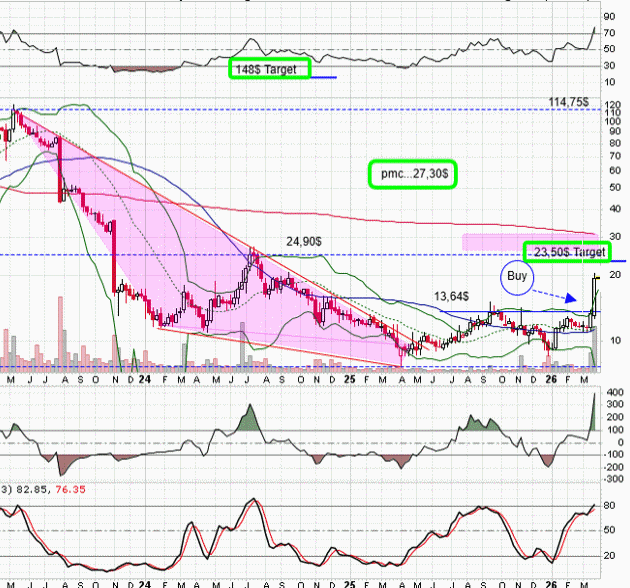
Task: Click year "26" on the time axis
Action: click(550, 379)
